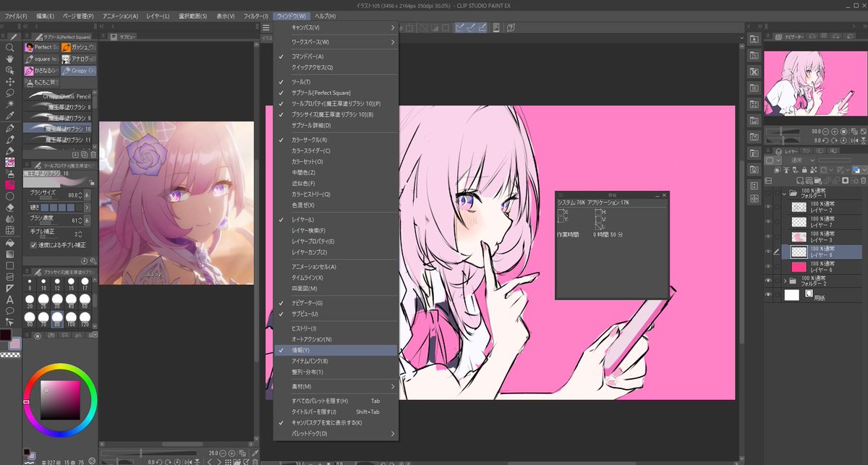Screen dimensions: 868x465
Task: Pick brush size preset 100
Action: [x=72, y=318]
